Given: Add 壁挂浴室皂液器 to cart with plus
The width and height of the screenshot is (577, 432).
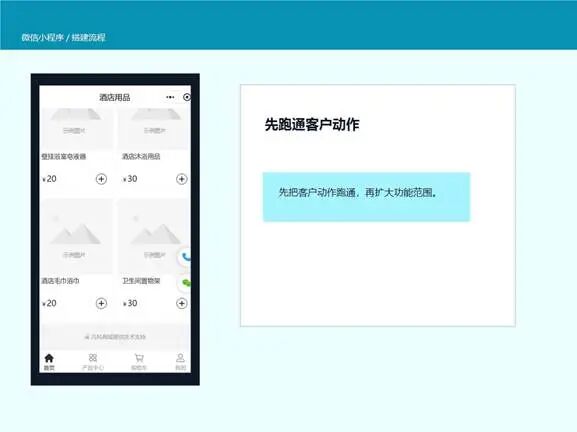Looking at the screenshot, I should click(x=101, y=179).
